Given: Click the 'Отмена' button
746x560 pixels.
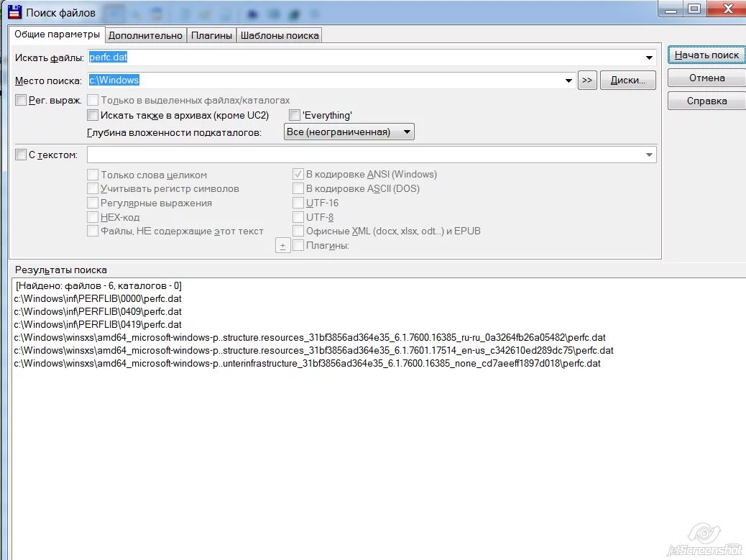Looking at the screenshot, I should 706,78.
